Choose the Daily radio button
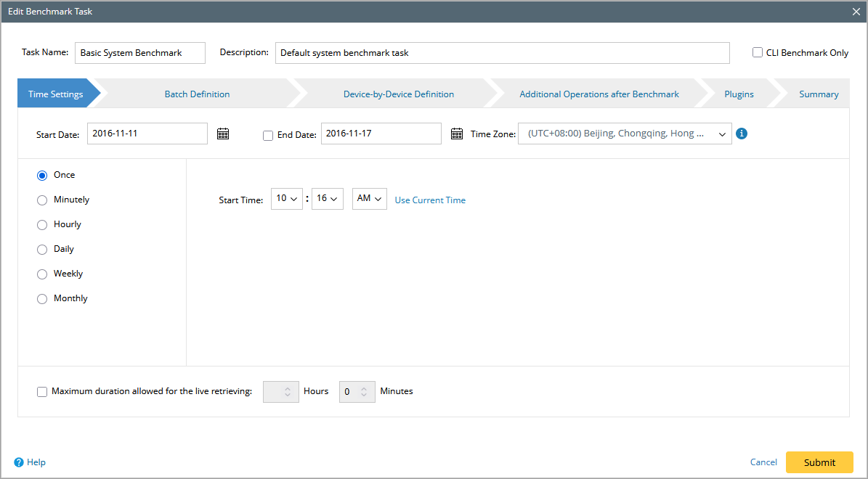This screenshot has width=868, height=479. pyautogui.click(x=42, y=250)
